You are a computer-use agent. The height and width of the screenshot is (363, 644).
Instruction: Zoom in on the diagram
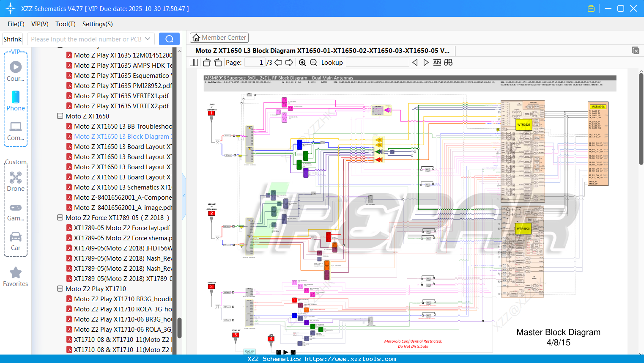(x=302, y=63)
